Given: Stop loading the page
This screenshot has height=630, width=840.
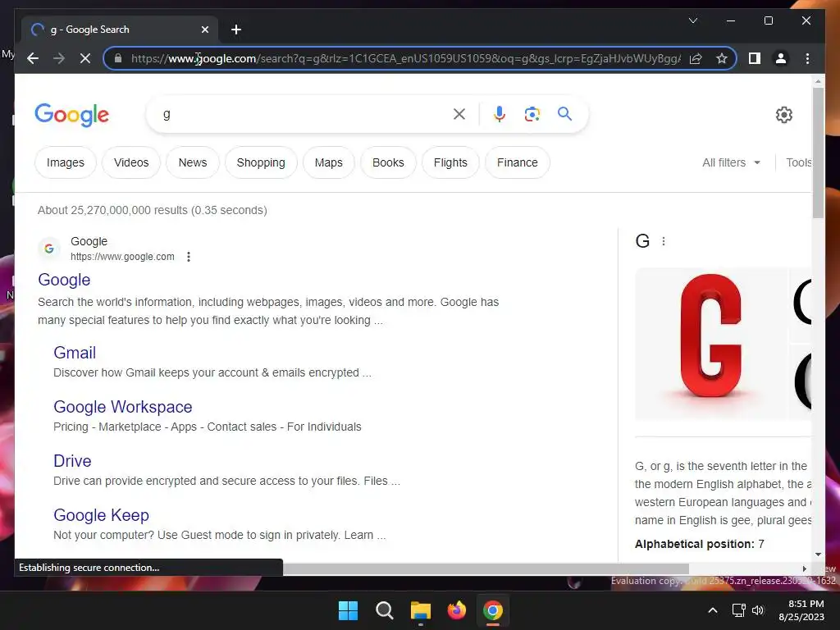Looking at the screenshot, I should 85,58.
